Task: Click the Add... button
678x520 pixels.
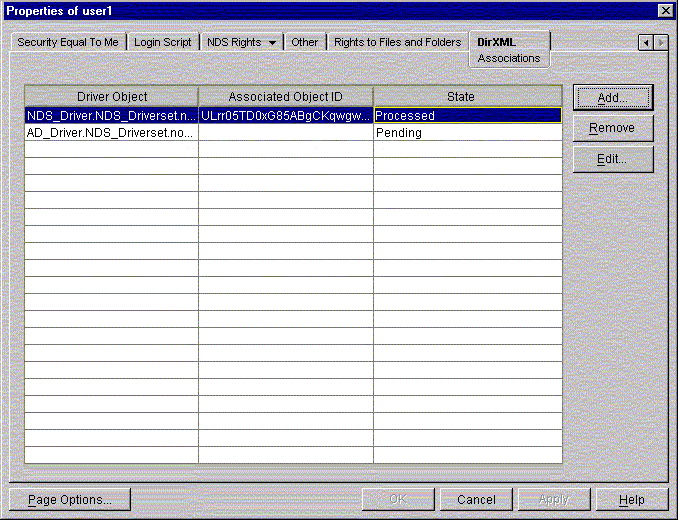Action: [613, 98]
